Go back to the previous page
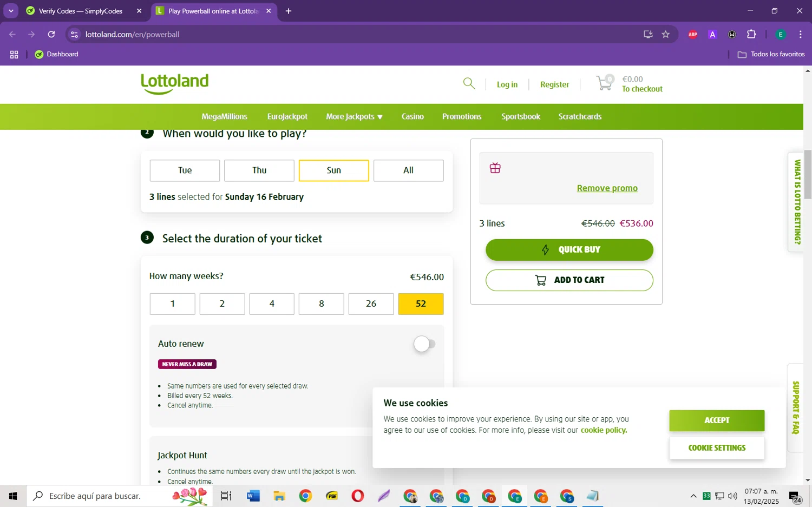 tap(12, 34)
